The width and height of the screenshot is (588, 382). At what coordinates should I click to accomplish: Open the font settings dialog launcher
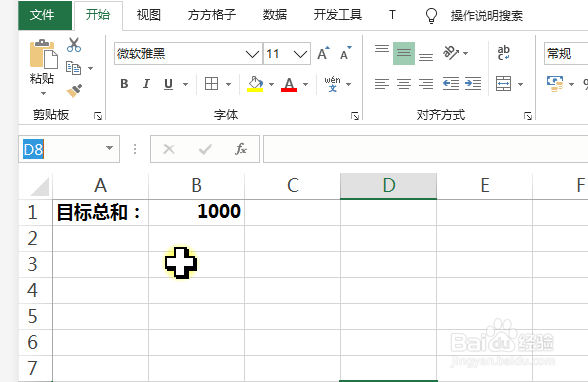click(355, 116)
